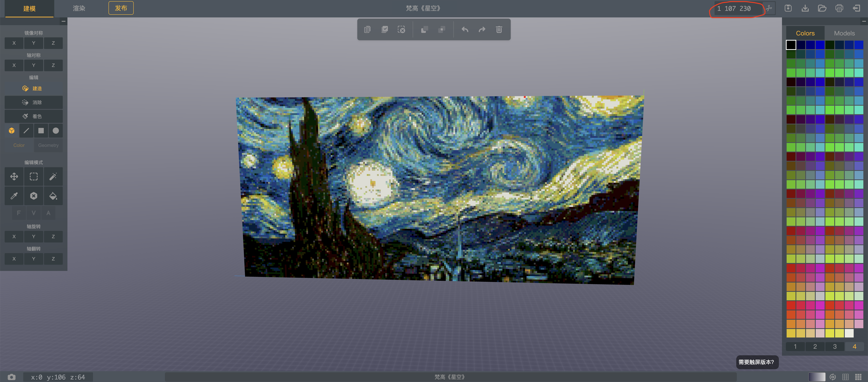This screenshot has width=868, height=382.
Task: Select palette page 4
Action: click(x=854, y=347)
